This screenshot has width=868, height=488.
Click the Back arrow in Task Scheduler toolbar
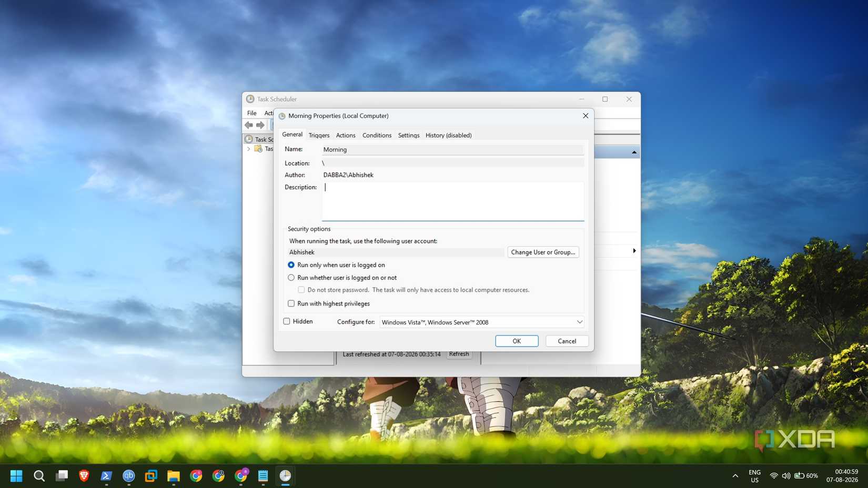(249, 125)
